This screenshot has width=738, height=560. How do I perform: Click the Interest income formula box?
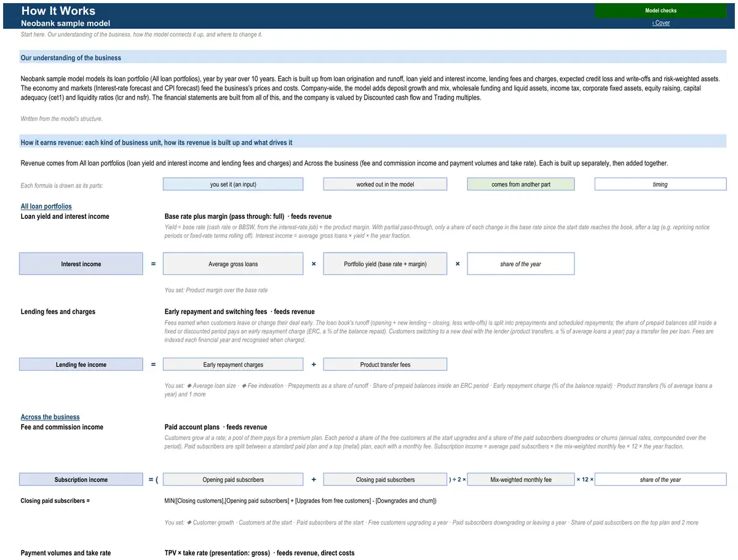(81, 264)
